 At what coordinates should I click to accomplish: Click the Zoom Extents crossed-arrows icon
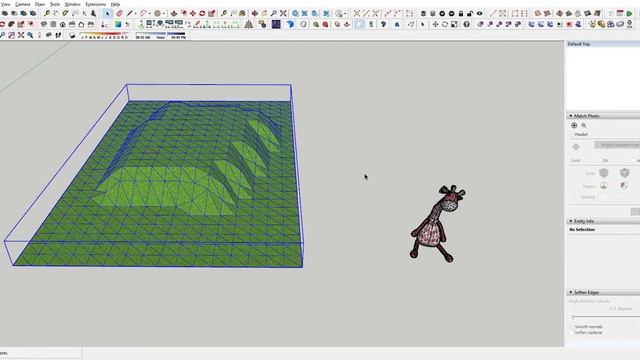click(283, 13)
